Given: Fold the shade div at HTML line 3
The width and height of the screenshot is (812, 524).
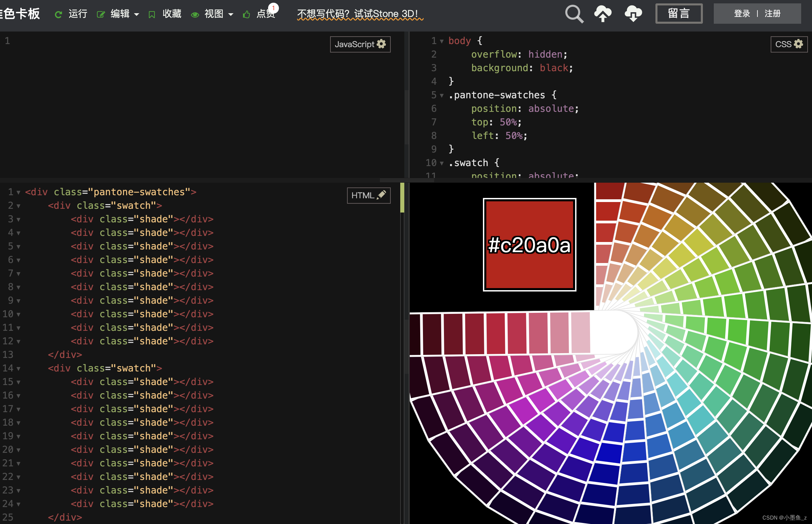Looking at the screenshot, I should click(18, 220).
